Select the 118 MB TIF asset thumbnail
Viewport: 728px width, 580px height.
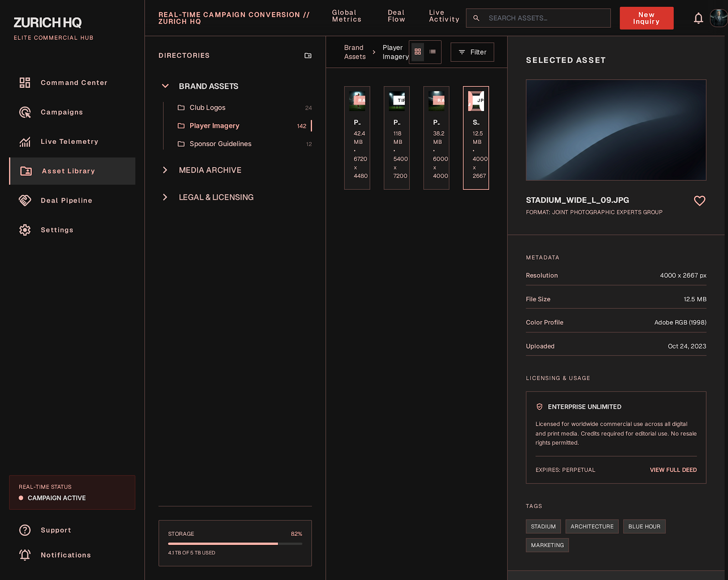[x=397, y=102]
